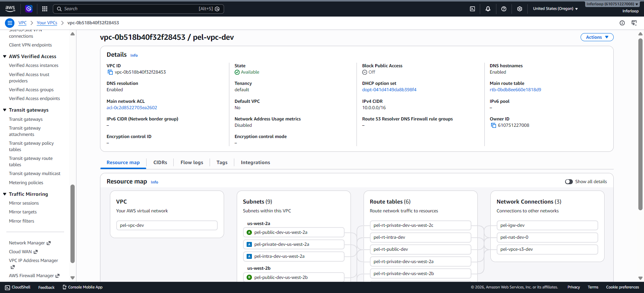The height and width of the screenshot is (293, 644).
Task: Open the Details Info link
Action: (134, 55)
